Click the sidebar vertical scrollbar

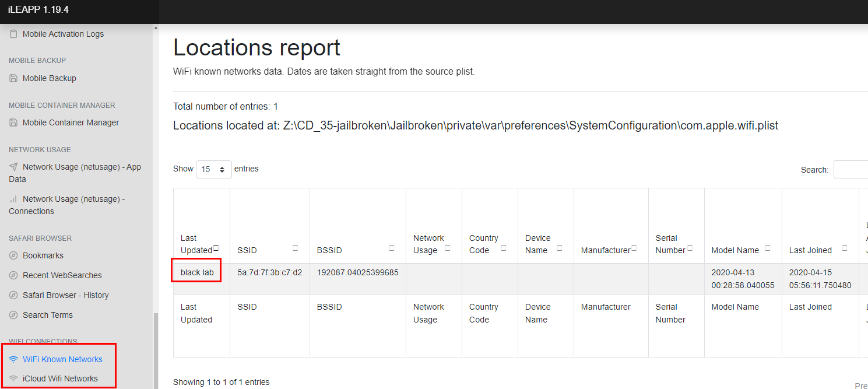click(x=155, y=350)
